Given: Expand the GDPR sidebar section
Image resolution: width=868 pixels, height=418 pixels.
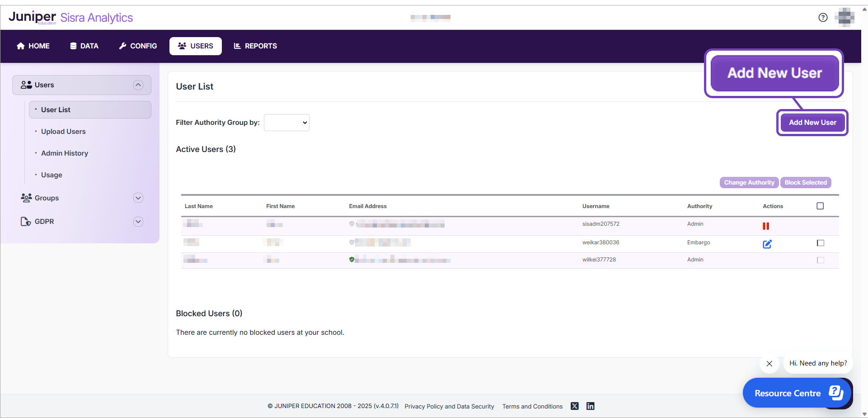Looking at the screenshot, I should 138,222.
